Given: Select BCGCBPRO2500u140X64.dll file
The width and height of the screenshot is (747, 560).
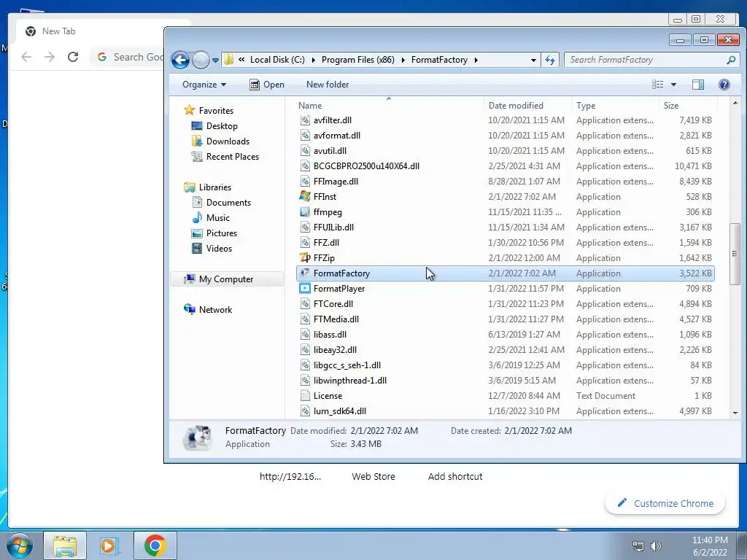Looking at the screenshot, I should pyautogui.click(x=366, y=166).
